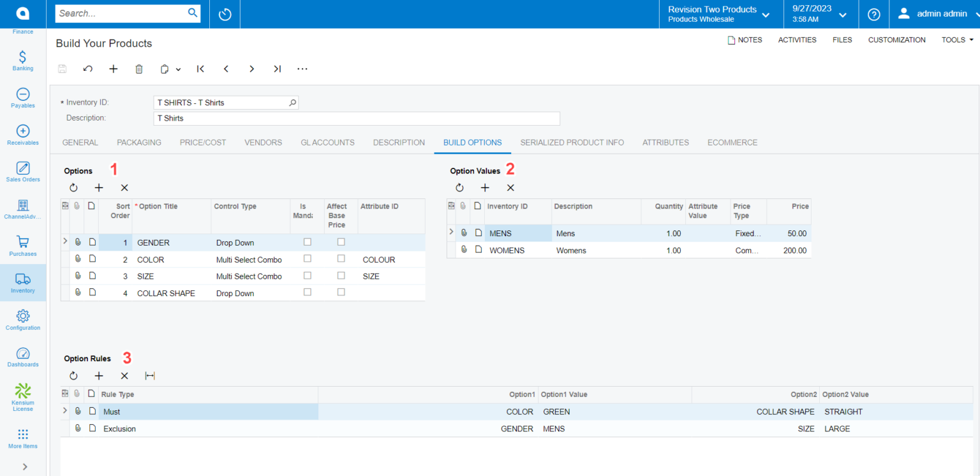
Task: Enable Is Mandatory for the GENDER option
Action: coord(307,242)
